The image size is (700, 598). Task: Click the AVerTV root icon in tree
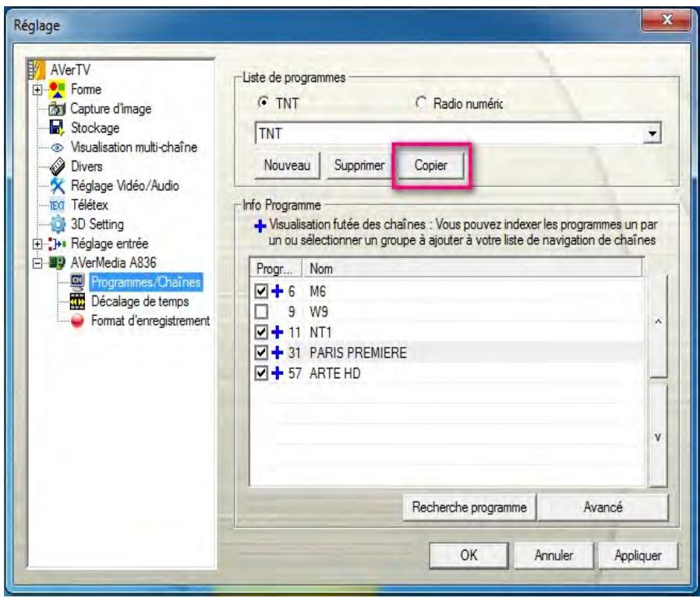click(37, 69)
